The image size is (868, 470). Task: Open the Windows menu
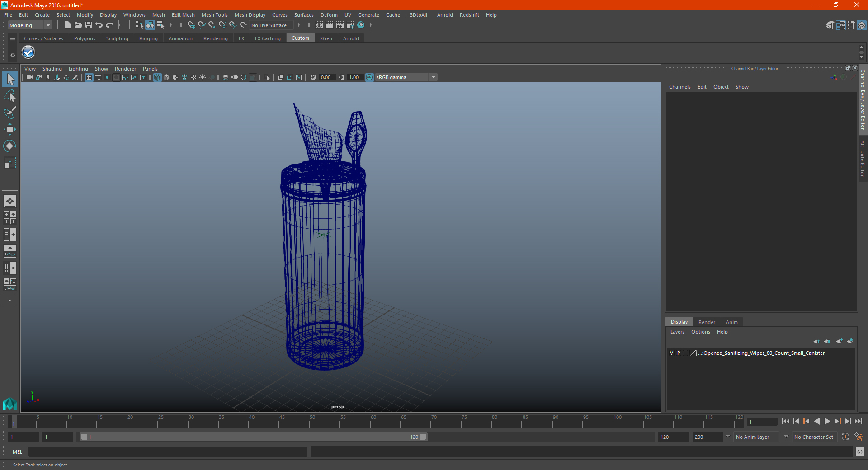click(134, 15)
